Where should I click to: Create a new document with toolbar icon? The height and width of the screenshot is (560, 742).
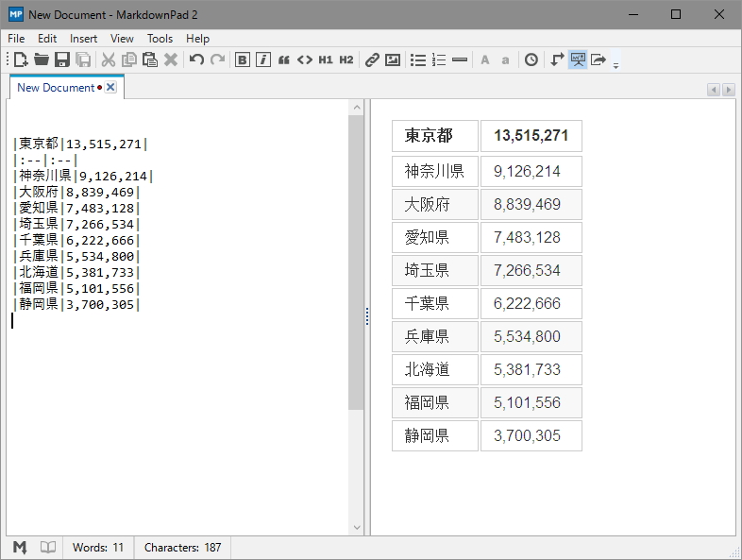click(x=21, y=59)
